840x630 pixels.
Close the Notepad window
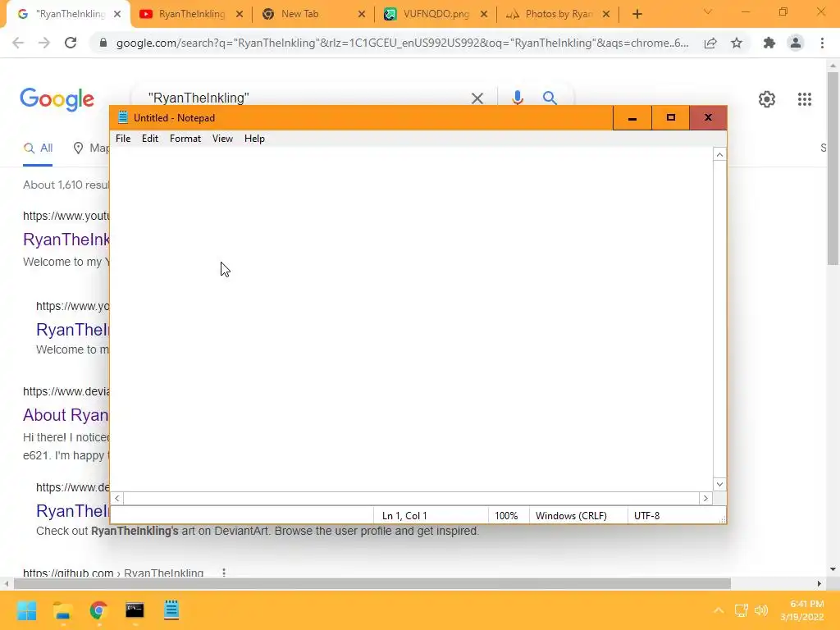coord(708,118)
